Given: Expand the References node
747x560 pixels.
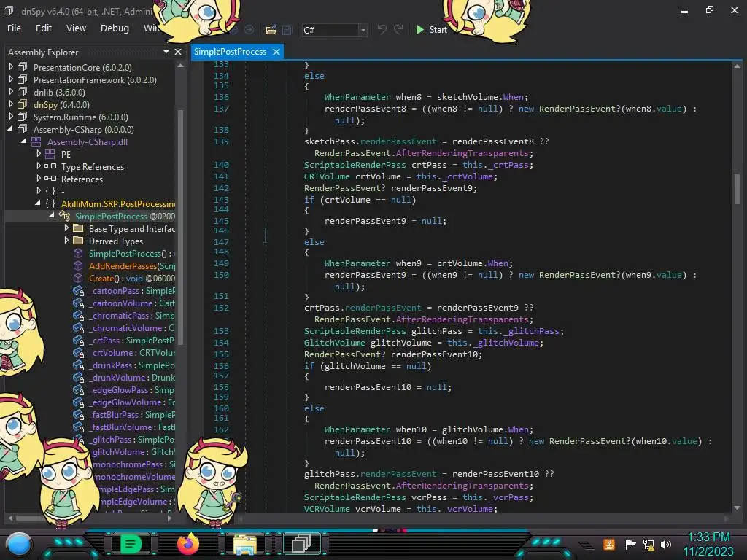Looking at the screenshot, I should (x=39, y=179).
